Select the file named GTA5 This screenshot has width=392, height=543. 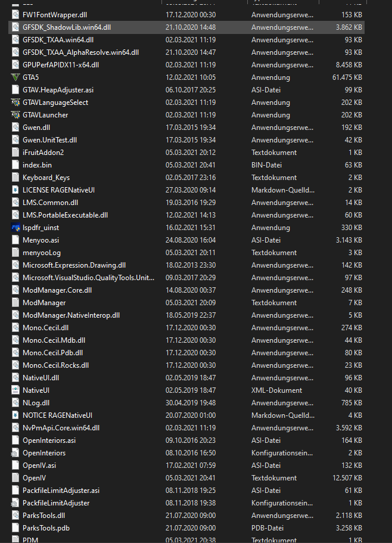coord(30,77)
